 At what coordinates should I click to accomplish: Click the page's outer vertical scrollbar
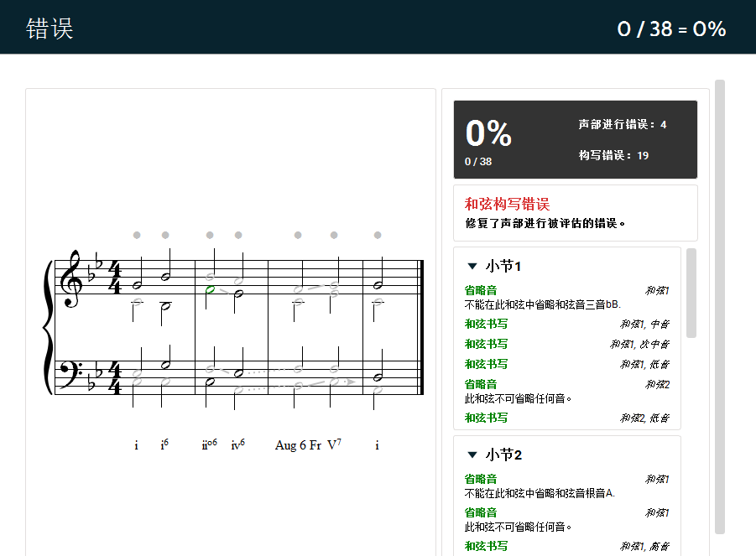[720, 307]
